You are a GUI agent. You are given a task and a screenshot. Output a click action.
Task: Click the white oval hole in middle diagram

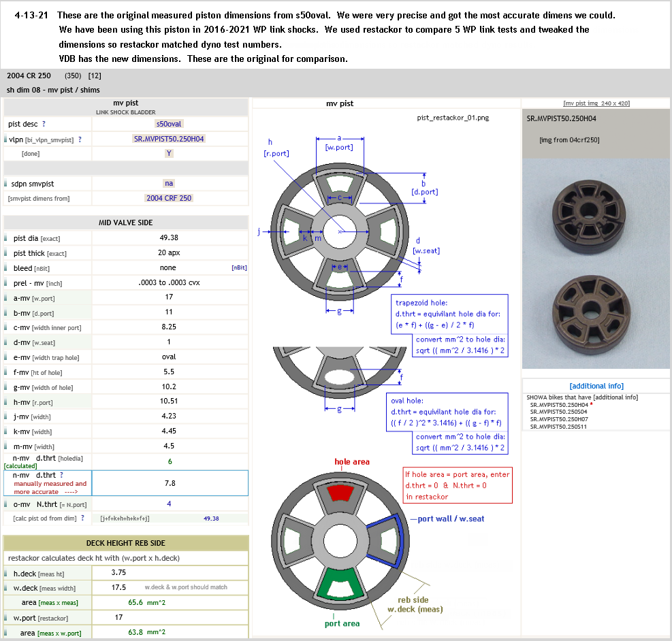click(340, 376)
